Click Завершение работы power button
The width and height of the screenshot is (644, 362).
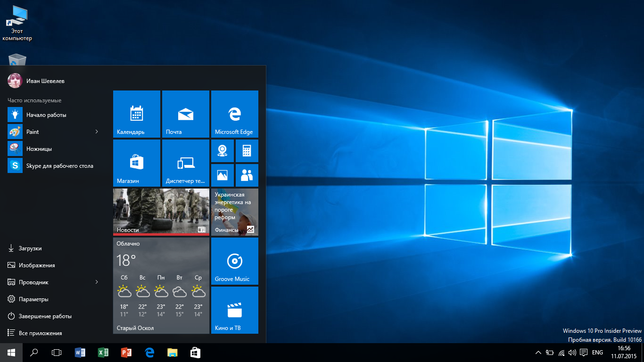pyautogui.click(x=45, y=316)
